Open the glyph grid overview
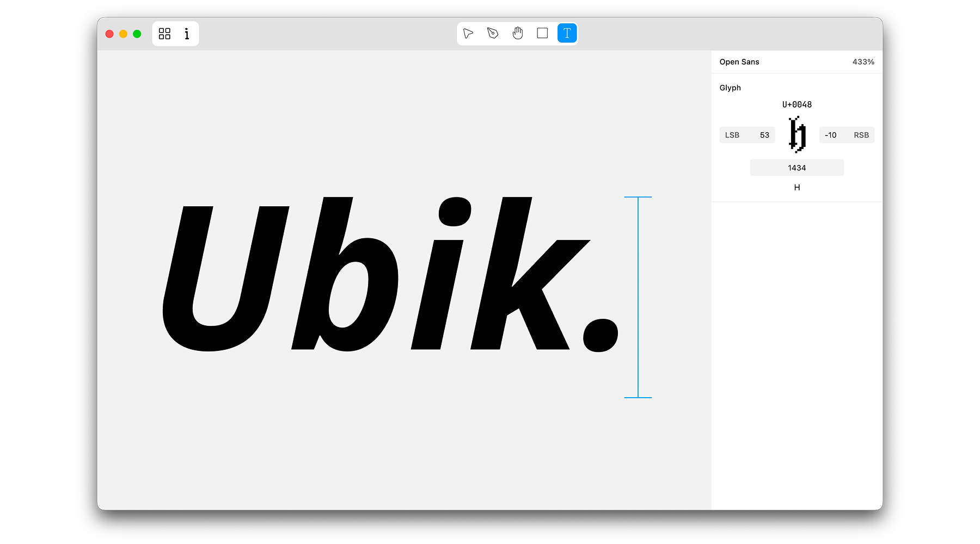The width and height of the screenshot is (980, 544). (x=164, y=34)
